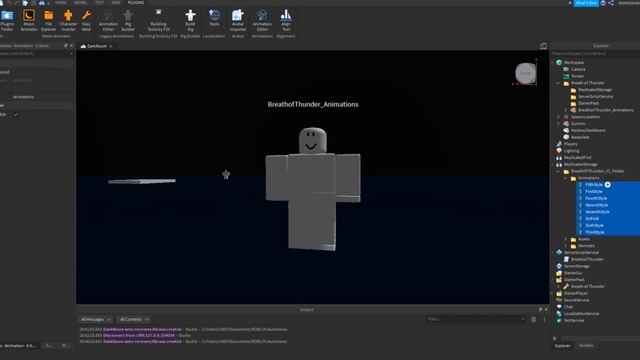Screen dimensions: 640x360
Task: Open the legacy Animation Editor icon
Action: (x=108, y=20)
